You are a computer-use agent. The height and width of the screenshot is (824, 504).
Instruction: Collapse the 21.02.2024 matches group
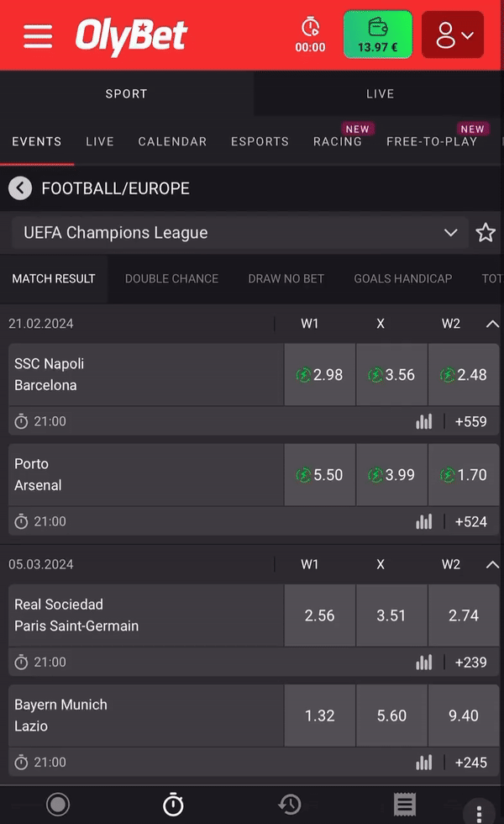pyautogui.click(x=492, y=324)
